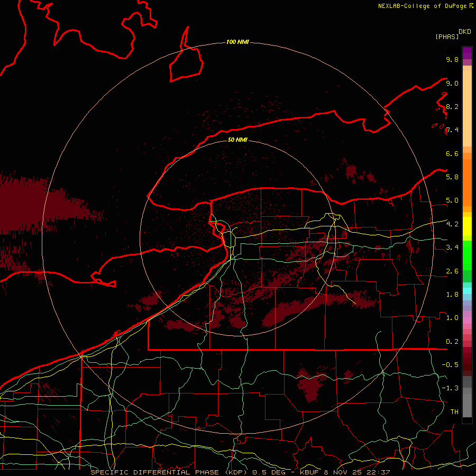The image size is (476, 476).
Task: Click the 50 NMI range ring label
Action: (x=237, y=140)
